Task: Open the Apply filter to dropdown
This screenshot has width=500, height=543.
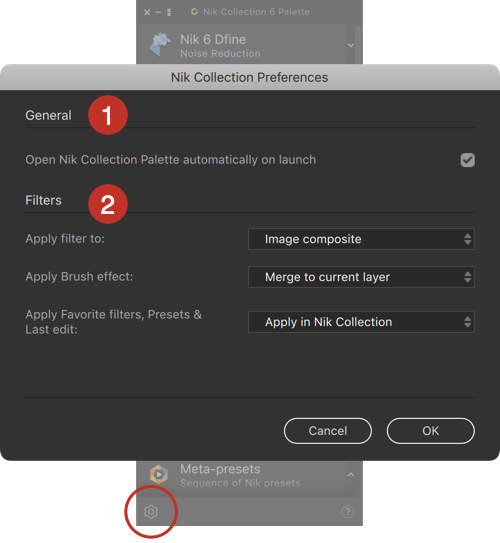Action: pyautogui.click(x=361, y=239)
